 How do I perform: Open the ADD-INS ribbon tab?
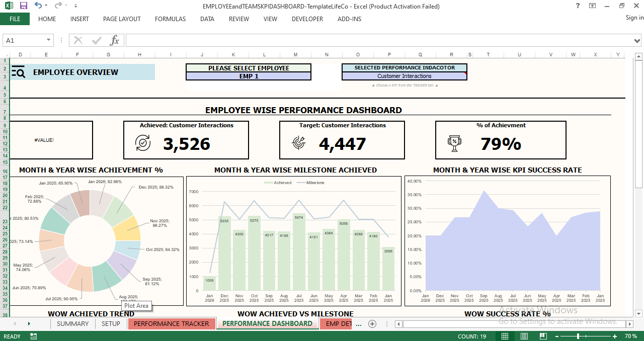[349, 19]
